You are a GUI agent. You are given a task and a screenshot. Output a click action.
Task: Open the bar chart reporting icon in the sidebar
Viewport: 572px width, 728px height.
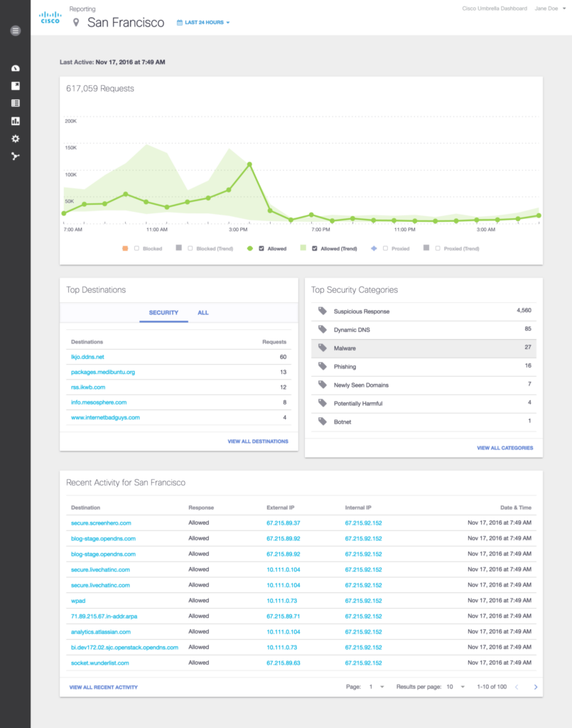point(16,121)
